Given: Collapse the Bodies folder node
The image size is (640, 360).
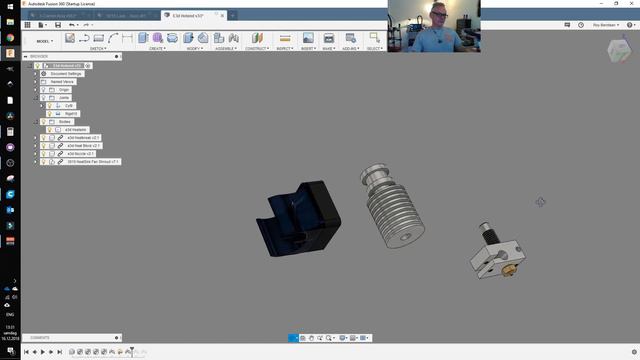Looking at the screenshot, I should 36,122.
